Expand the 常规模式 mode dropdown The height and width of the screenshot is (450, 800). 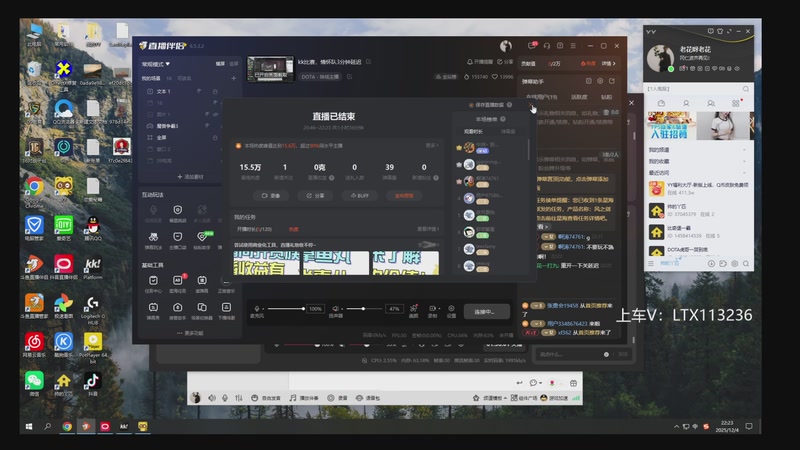coord(156,64)
